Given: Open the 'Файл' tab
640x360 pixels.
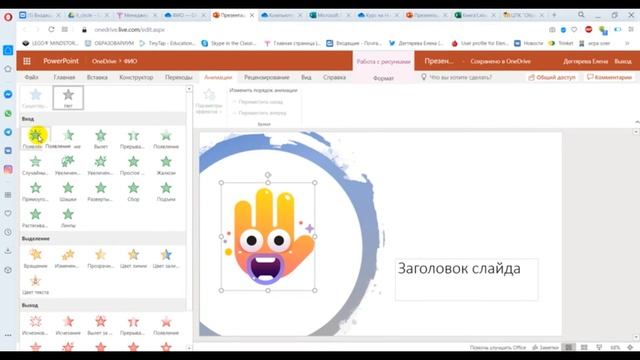Looking at the screenshot, I should (31, 77).
